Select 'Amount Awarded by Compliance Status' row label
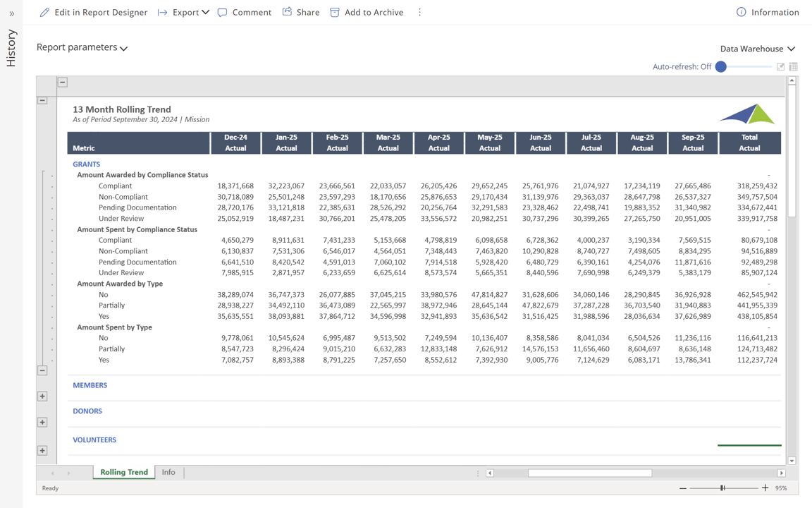Viewport: 812px width, 508px height. click(x=142, y=175)
